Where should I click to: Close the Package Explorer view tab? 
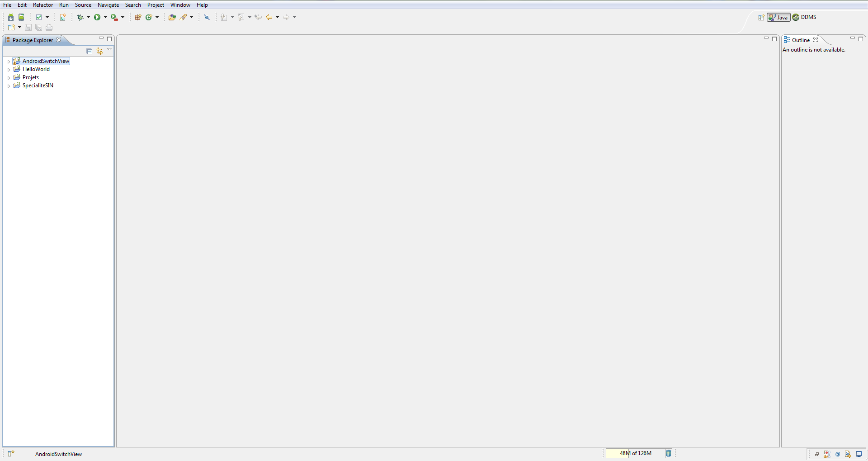(x=59, y=40)
